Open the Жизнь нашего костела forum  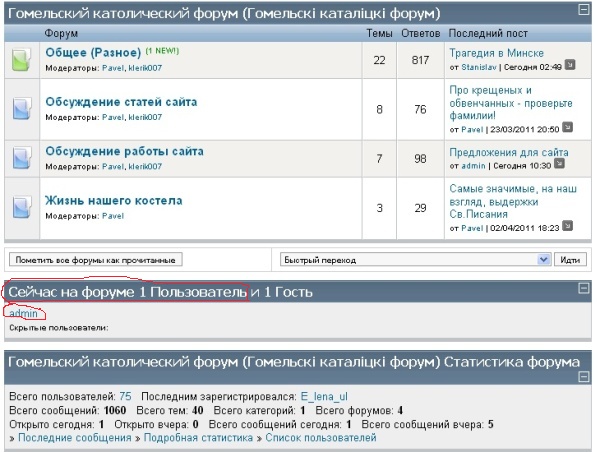click(113, 201)
